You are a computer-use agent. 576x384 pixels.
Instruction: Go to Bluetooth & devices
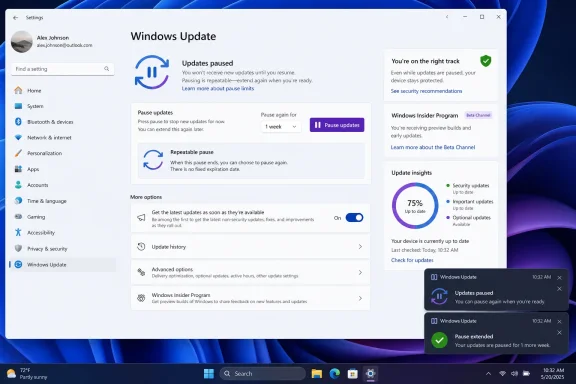[x=62, y=122]
